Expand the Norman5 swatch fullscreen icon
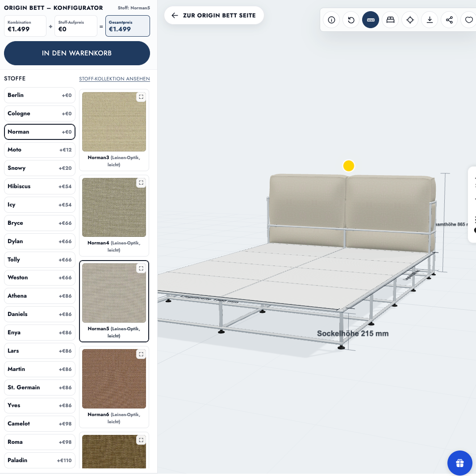The image size is (476, 476). [x=141, y=268]
